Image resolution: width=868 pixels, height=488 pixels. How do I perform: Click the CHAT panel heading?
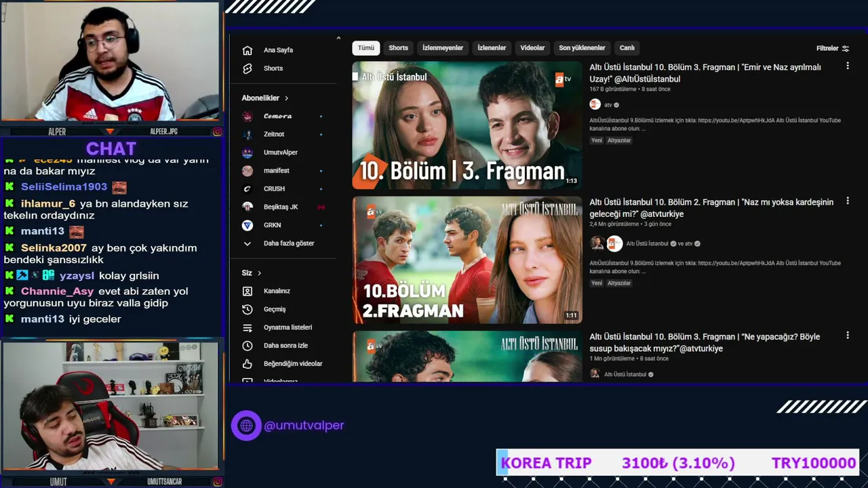click(111, 148)
